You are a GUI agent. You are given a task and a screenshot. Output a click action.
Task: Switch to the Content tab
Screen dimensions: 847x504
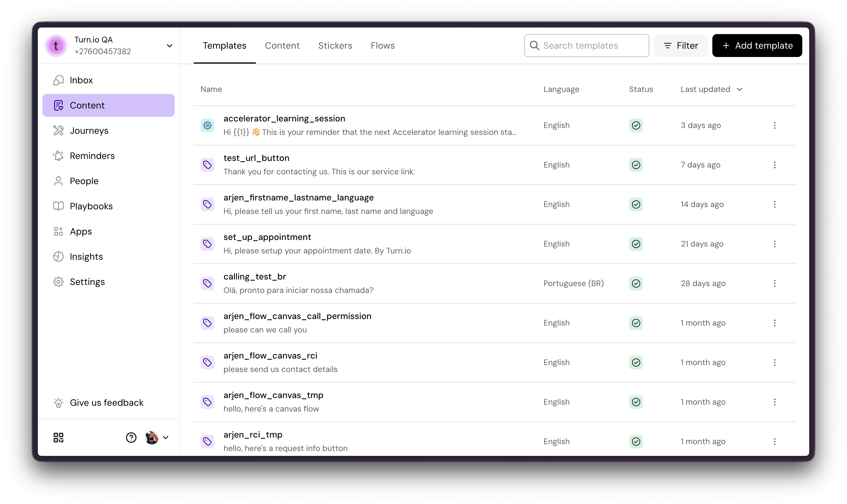pos(282,46)
